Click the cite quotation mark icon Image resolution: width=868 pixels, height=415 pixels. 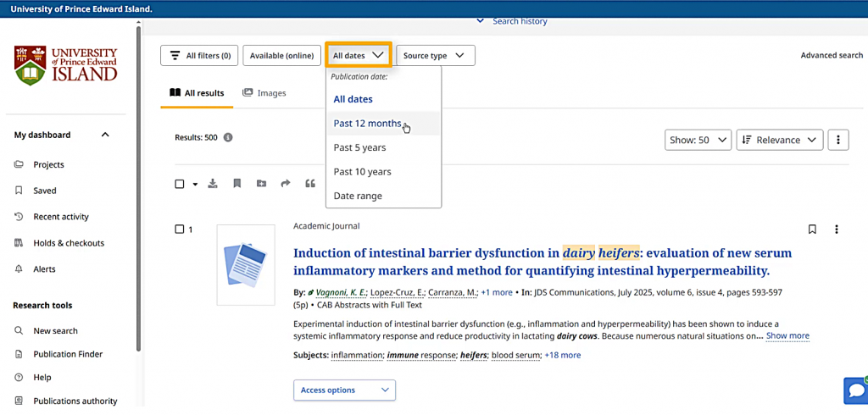310,184
